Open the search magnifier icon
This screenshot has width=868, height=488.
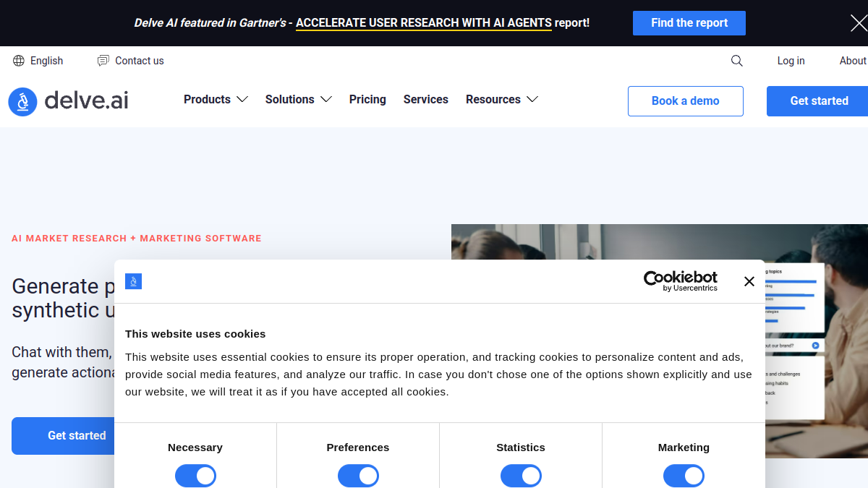737,61
